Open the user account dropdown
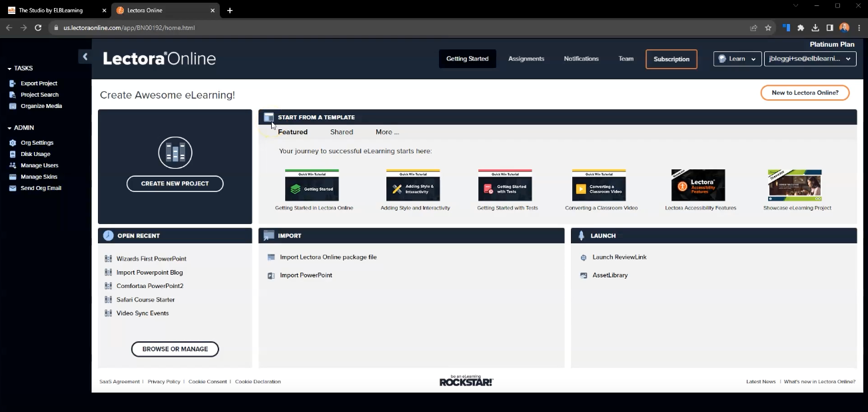The height and width of the screenshot is (412, 868). (x=809, y=59)
